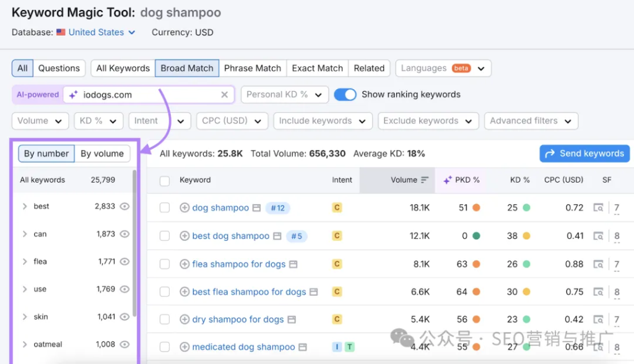Toggle the 'Show ranking keywords' switch

click(x=345, y=95)
